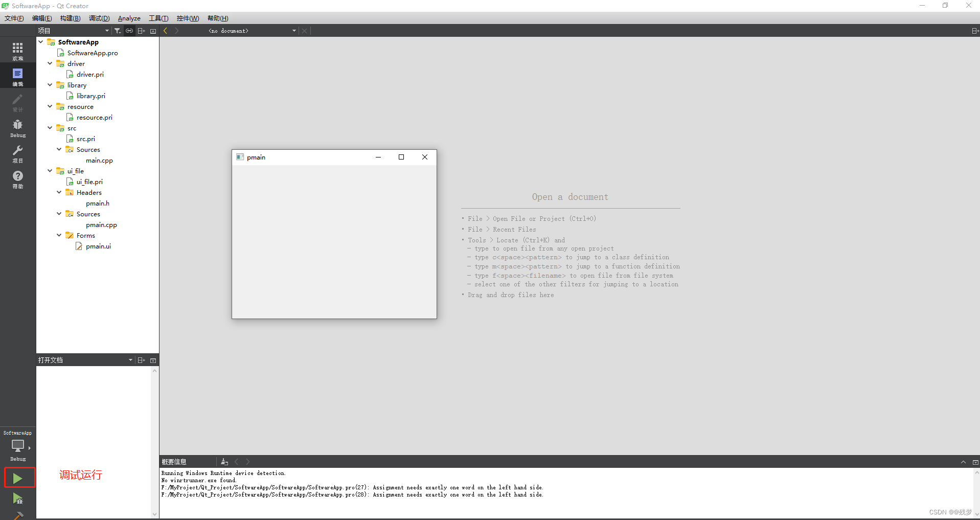Image resolution: width=980 pixels, height=520 pixels.
Task: Open the Welcome mode
Action: [18, 50]
